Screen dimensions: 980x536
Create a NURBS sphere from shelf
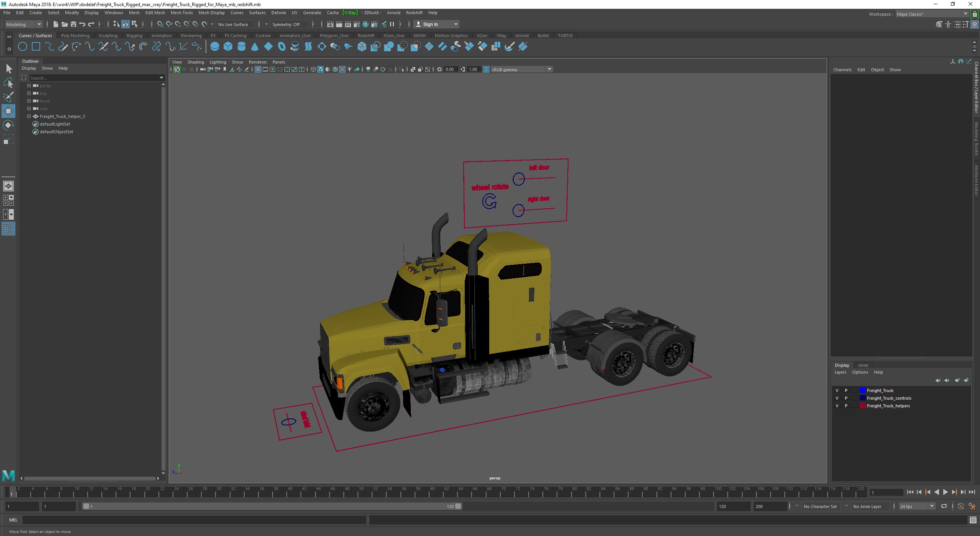pyautogui.click(x=215, y=47)
